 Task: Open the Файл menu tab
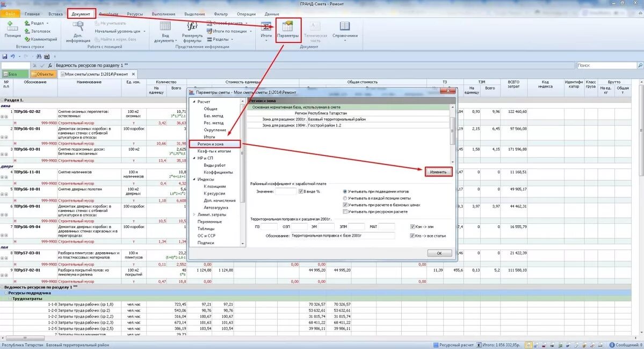point(10,14)
